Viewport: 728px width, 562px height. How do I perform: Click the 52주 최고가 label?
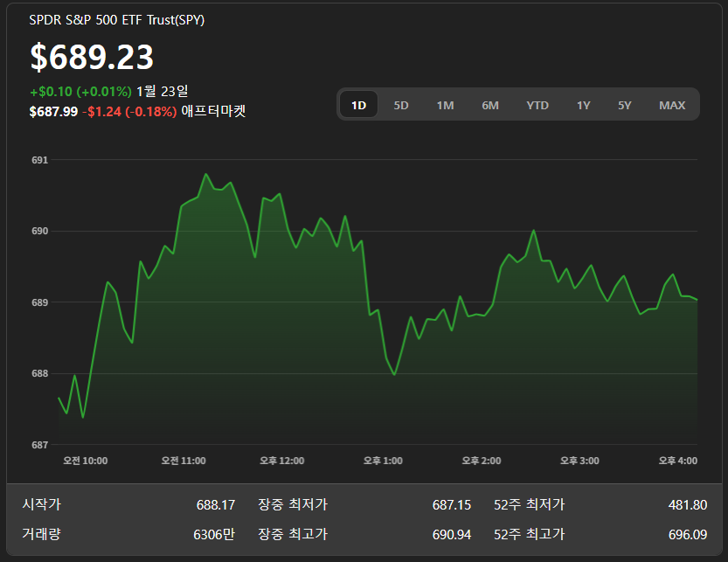(x=530, y=534)
